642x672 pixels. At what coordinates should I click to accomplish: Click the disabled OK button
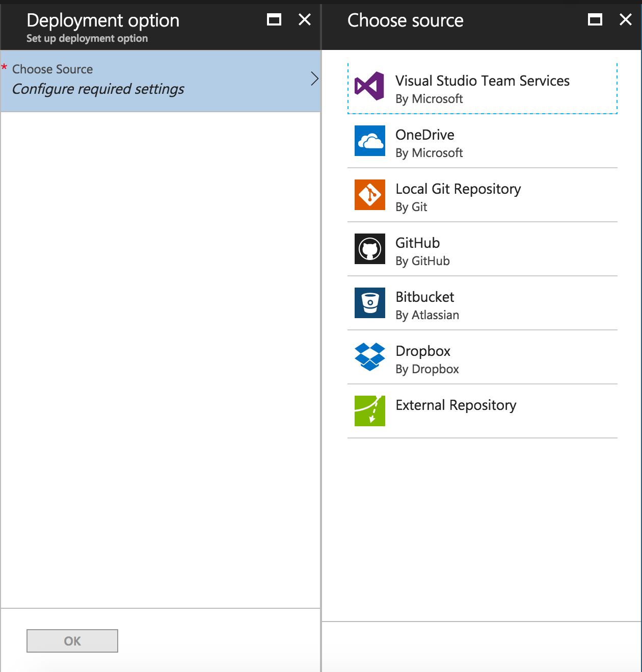72,641
